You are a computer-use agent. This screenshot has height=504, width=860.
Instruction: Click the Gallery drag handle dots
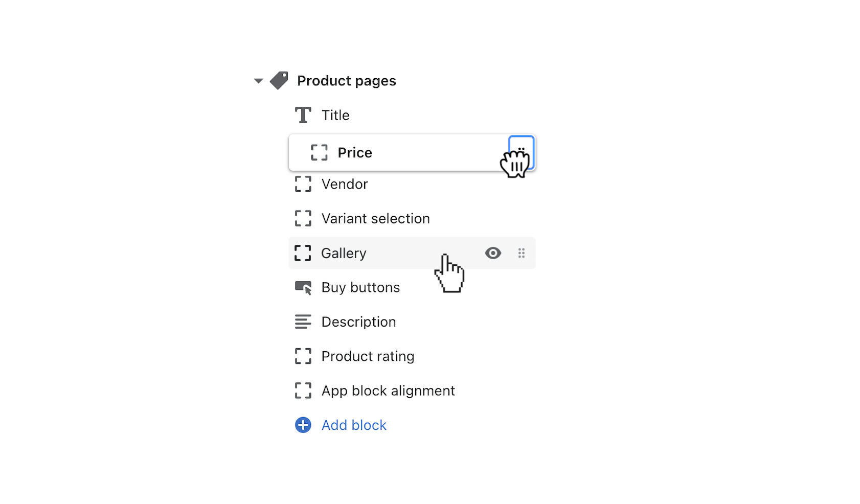522,253
